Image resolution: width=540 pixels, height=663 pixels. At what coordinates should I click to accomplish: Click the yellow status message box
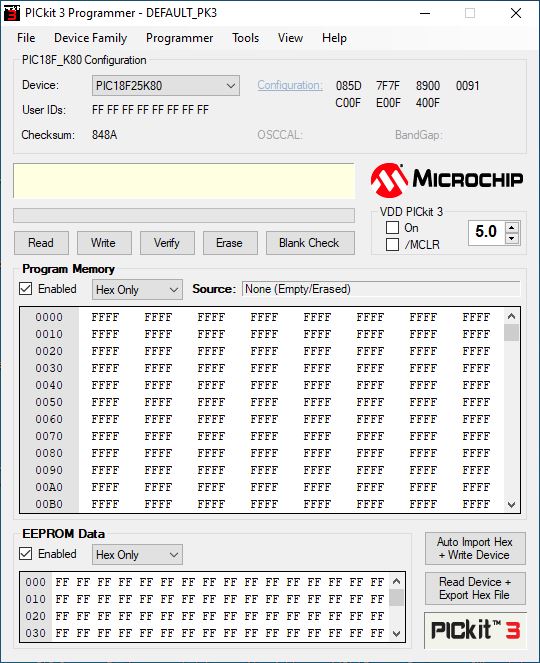(184, 181)
